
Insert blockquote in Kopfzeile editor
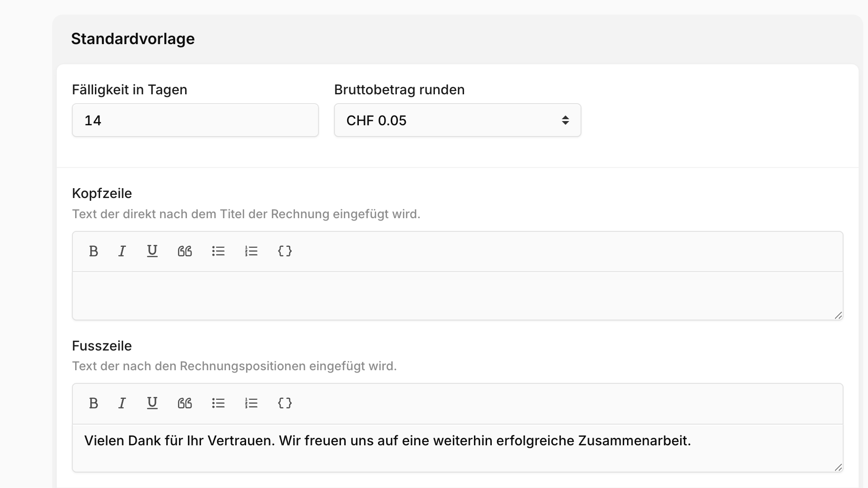[185, 252]
